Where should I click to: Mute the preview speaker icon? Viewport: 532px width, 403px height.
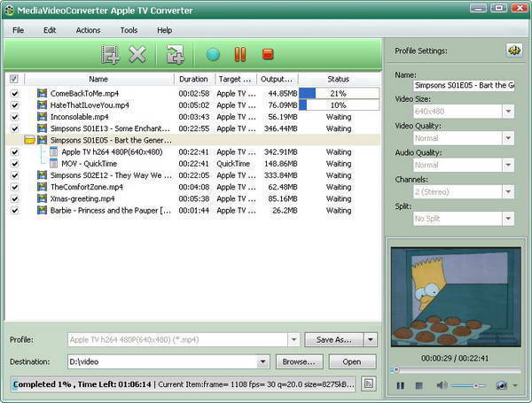(442, 385)
